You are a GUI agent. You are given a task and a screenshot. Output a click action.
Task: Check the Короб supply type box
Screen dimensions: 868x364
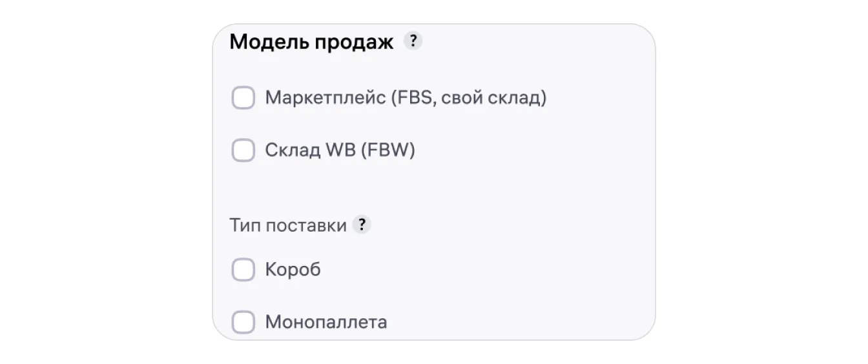[243, 270]
